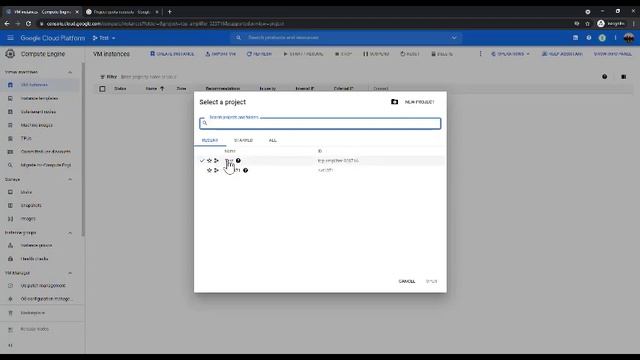Click the Start / Resume toolbar button

pyautogui.click(x=303, y=54)
